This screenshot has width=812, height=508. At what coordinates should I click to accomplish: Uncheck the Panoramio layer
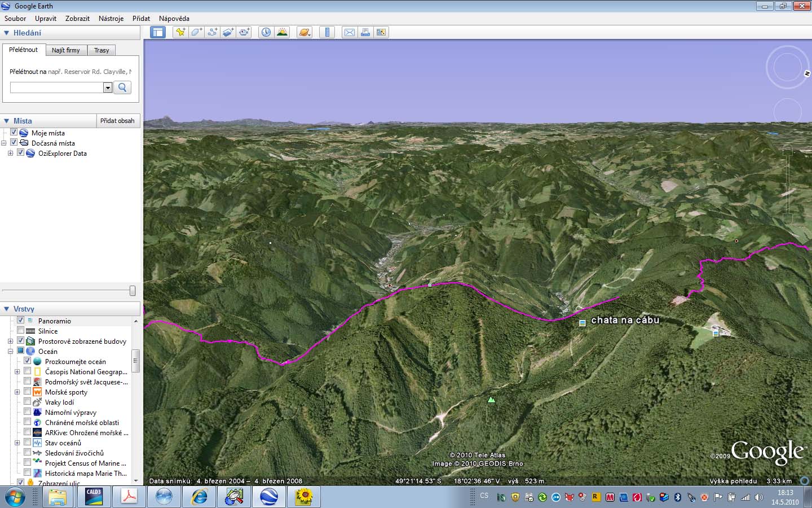click(x=21, y=321)
